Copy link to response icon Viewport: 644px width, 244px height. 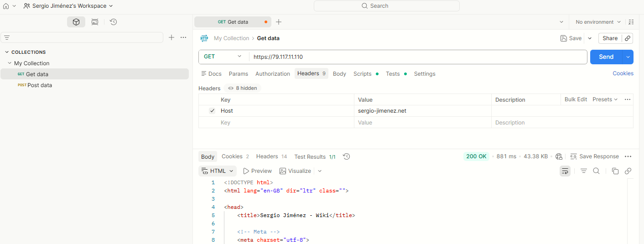pyautogui.click(x=628, y=171)
